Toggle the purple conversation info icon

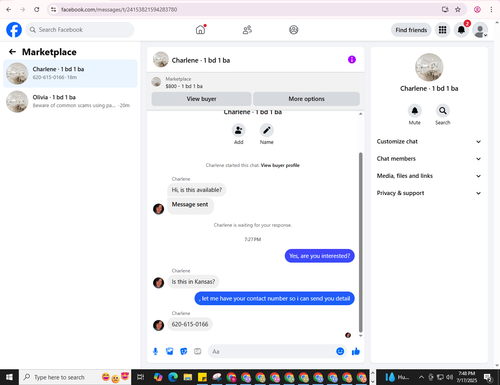(x=352, y=60)
